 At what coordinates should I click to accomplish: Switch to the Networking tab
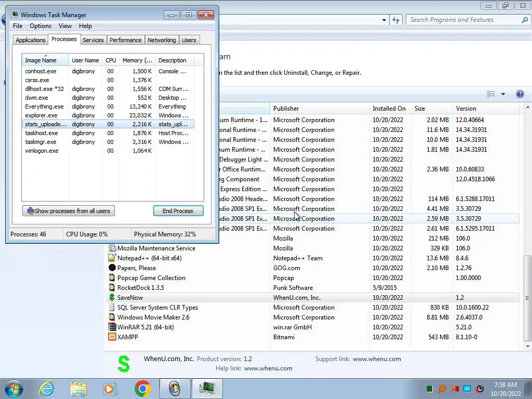162,40
